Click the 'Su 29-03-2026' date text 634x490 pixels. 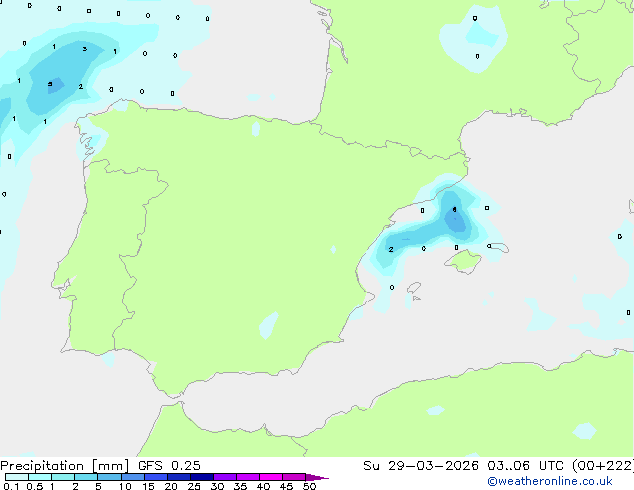point(421,466)
